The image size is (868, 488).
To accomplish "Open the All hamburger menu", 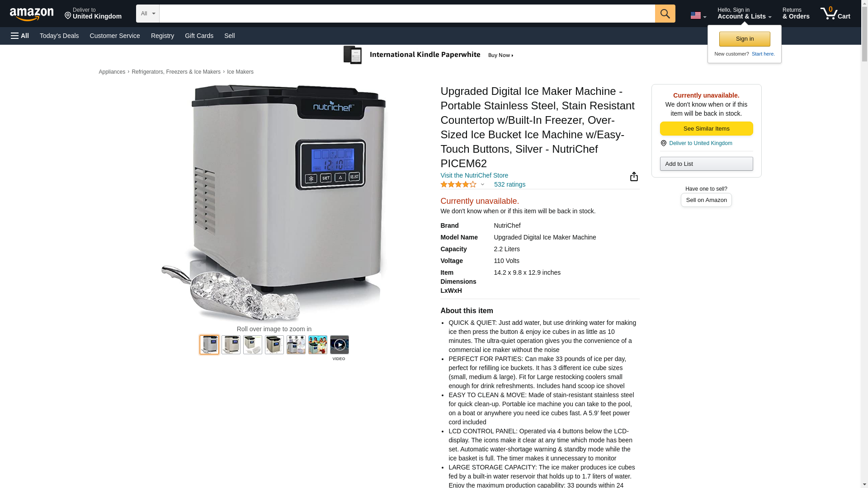I will click(x=20, y=36).
